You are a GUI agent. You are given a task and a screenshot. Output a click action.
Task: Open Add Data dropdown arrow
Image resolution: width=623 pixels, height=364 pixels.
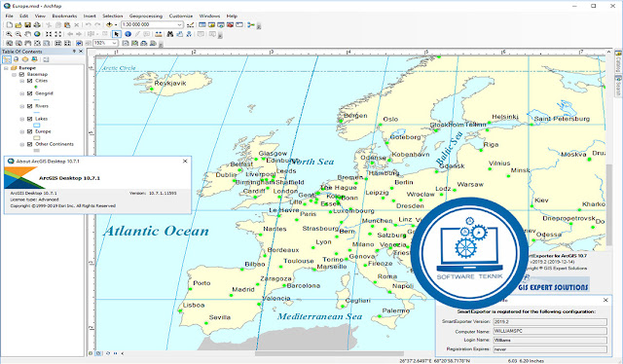(116, 24)
